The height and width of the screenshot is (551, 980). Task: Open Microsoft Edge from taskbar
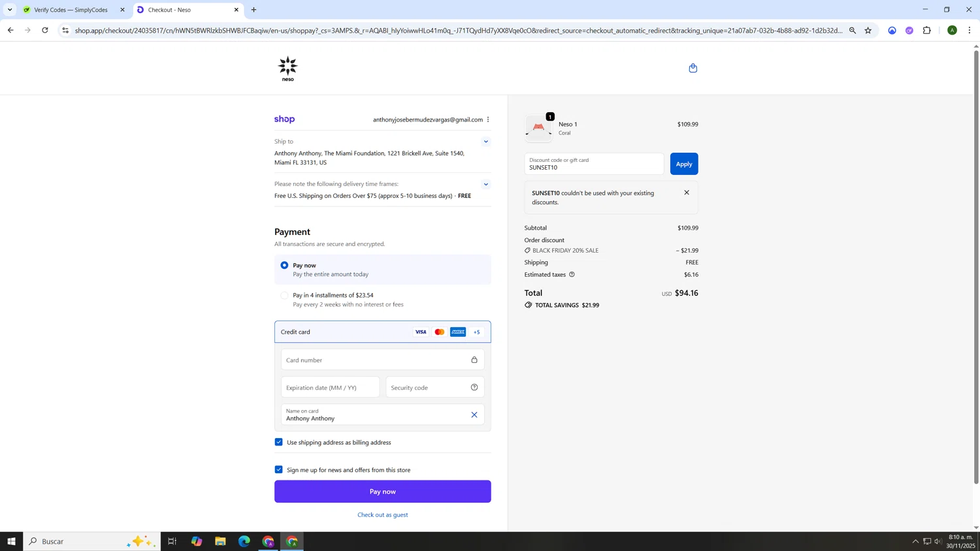244,541
